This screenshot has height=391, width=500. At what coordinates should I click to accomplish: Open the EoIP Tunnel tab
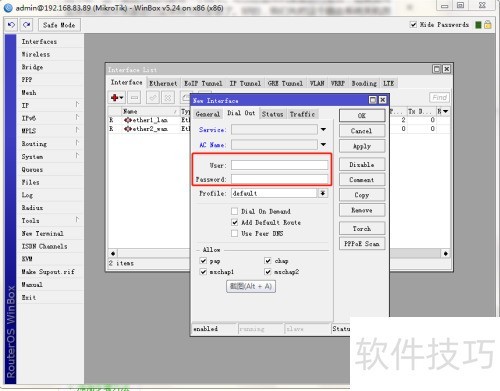203,83
